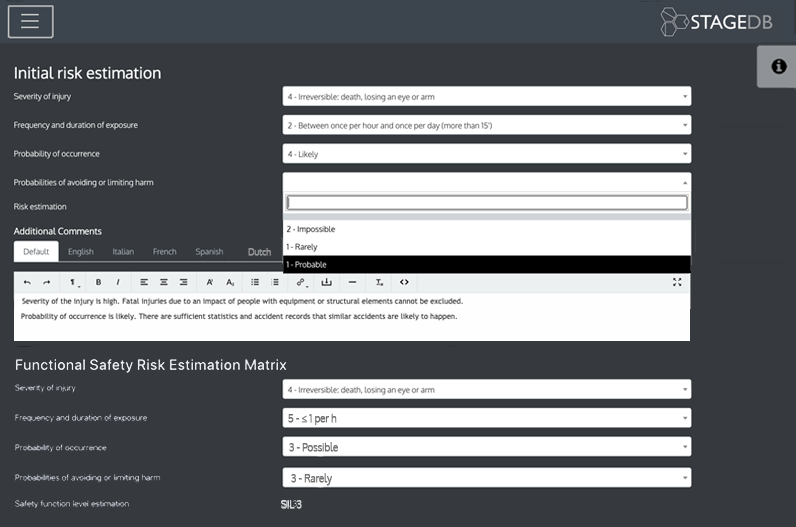The width and height of the screenshot is (796, 527).
Task: Center align the comment text
Action: pyautogui.click(x=164, y=282)
